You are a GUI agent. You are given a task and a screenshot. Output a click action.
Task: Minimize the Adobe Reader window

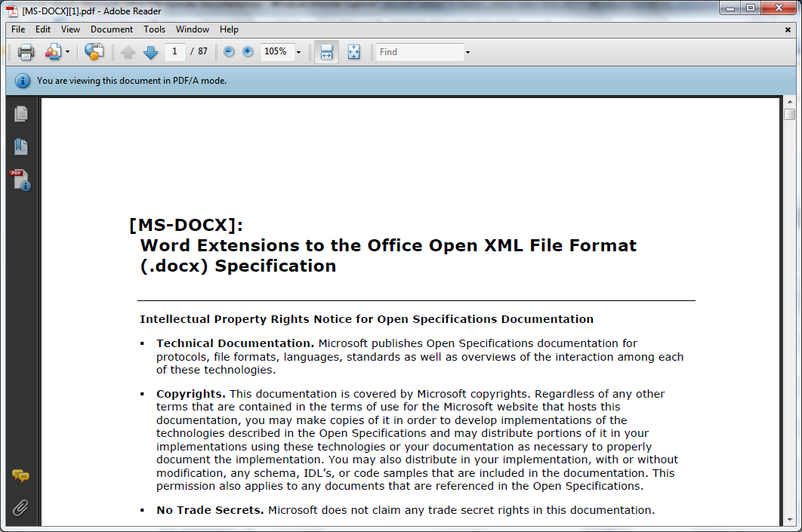[x=730, y=8]
